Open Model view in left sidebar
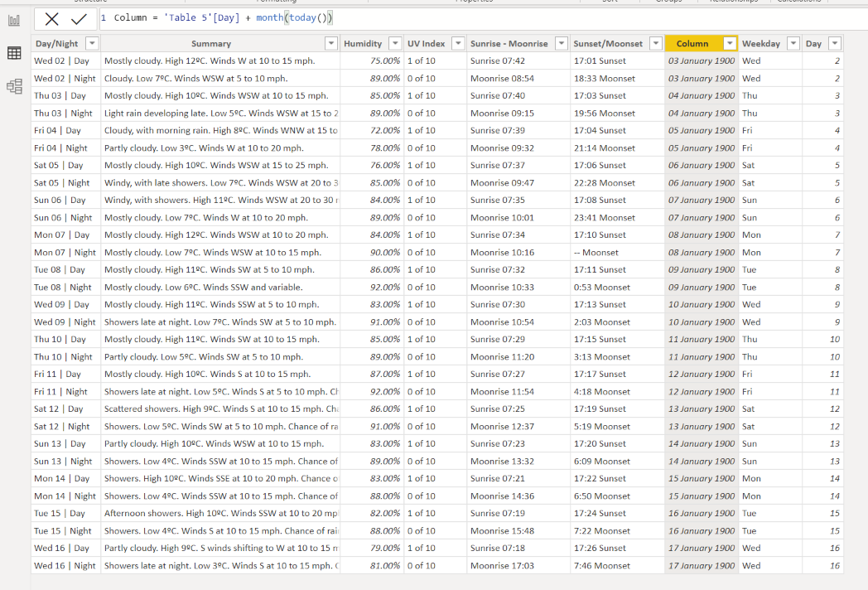 pos(14,86)
